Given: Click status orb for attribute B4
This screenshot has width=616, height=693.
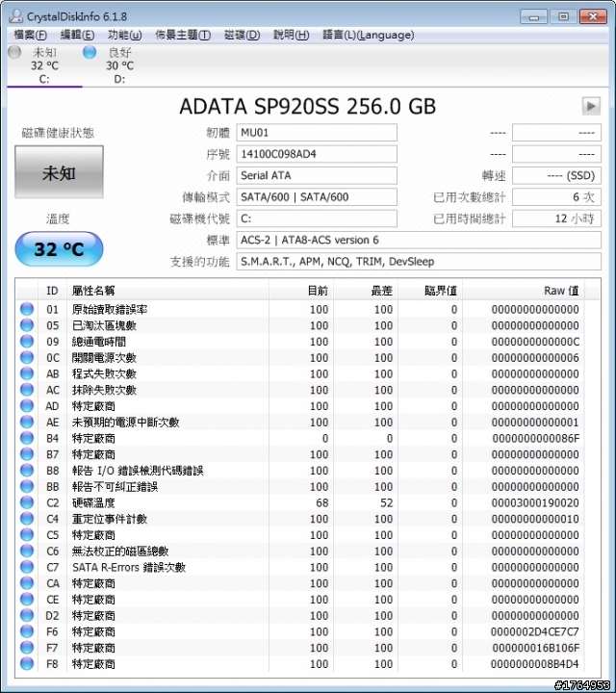Looking at the screenshot, I should coord(27,438).
